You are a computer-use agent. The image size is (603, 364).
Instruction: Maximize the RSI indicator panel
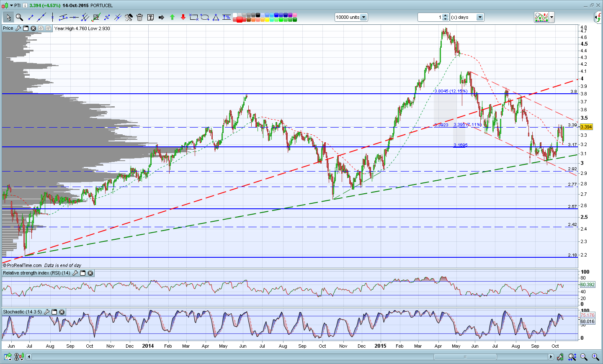coord(82,273)
